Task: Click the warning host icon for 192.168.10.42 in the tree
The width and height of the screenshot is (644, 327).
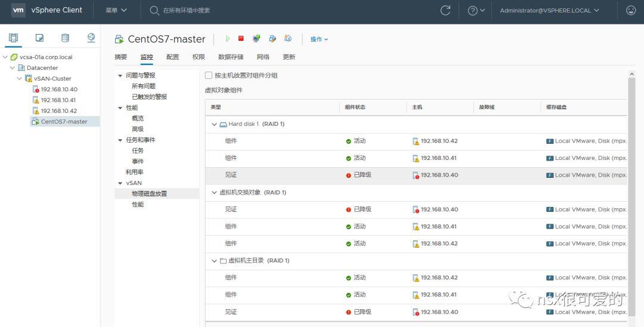Action: click(36, 111)
